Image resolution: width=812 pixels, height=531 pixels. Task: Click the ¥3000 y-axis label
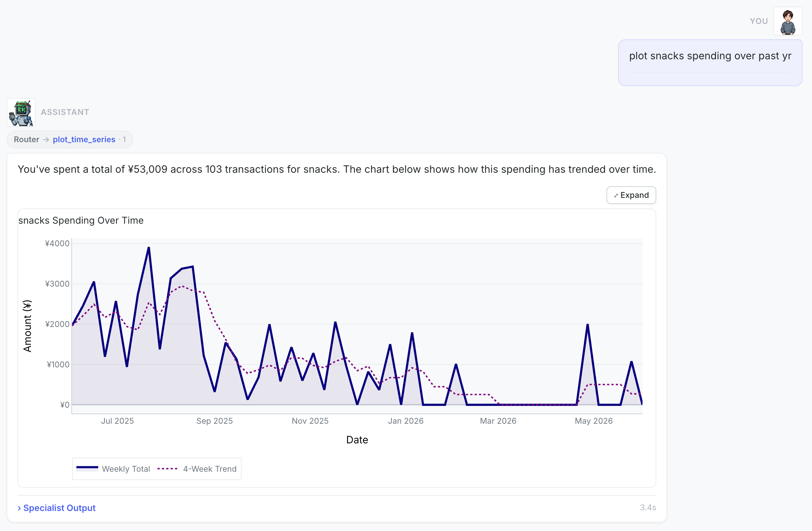click(57, 284)
